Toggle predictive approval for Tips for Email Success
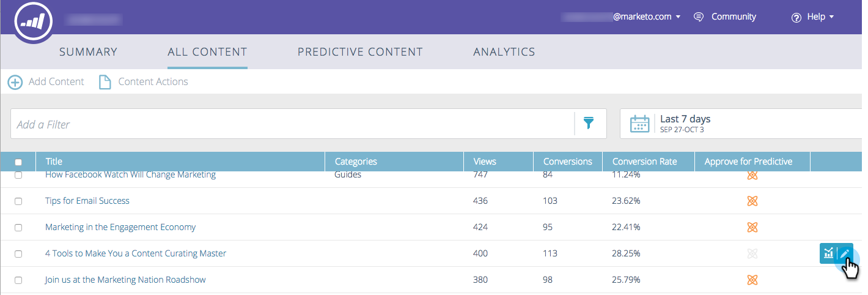 tap(752, 201)
